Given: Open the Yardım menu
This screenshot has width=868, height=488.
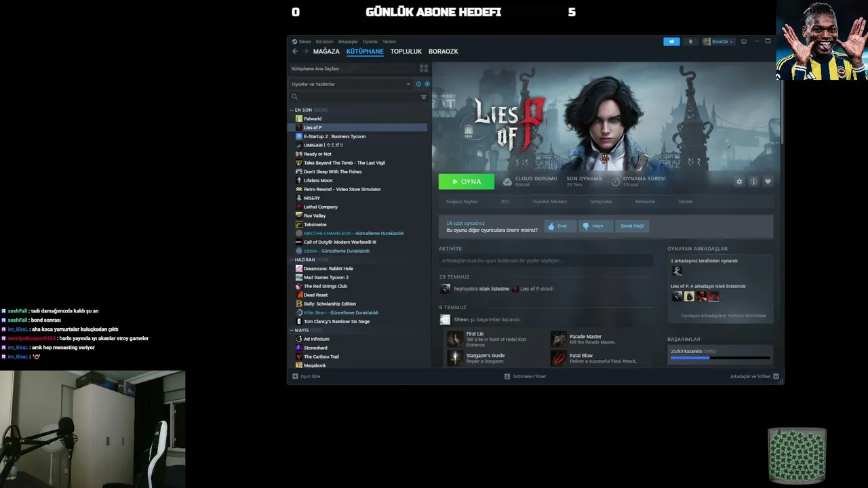Looking at the screenshot, I should 389,41.
